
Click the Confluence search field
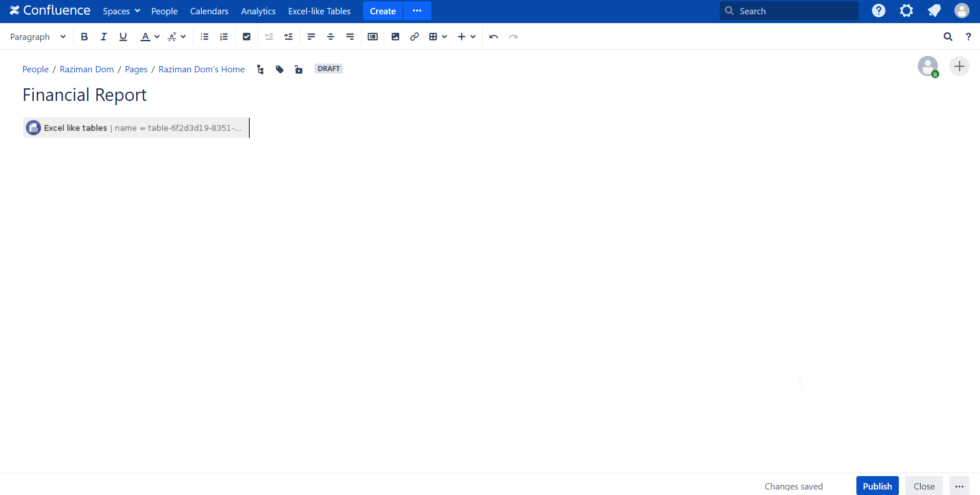coord(789,11)
